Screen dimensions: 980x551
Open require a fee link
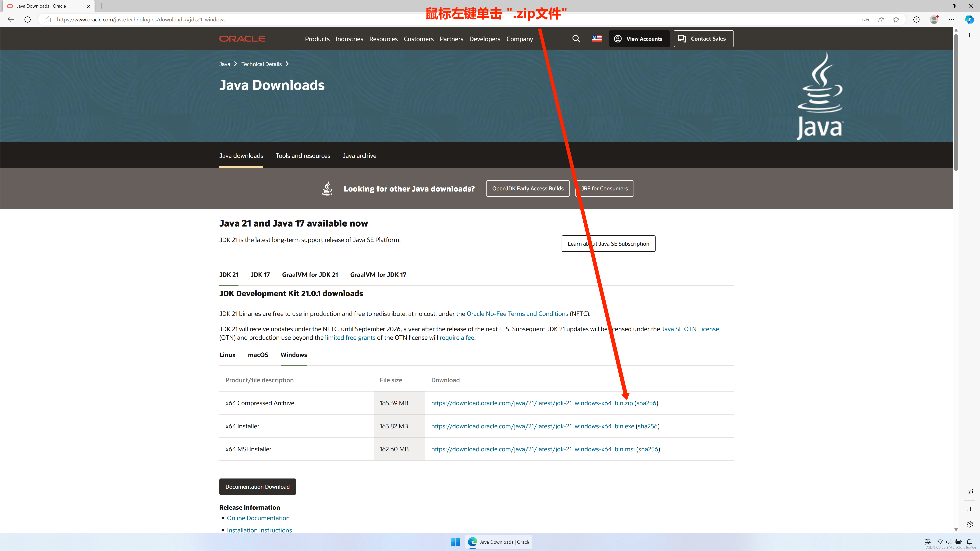[457, 338]
